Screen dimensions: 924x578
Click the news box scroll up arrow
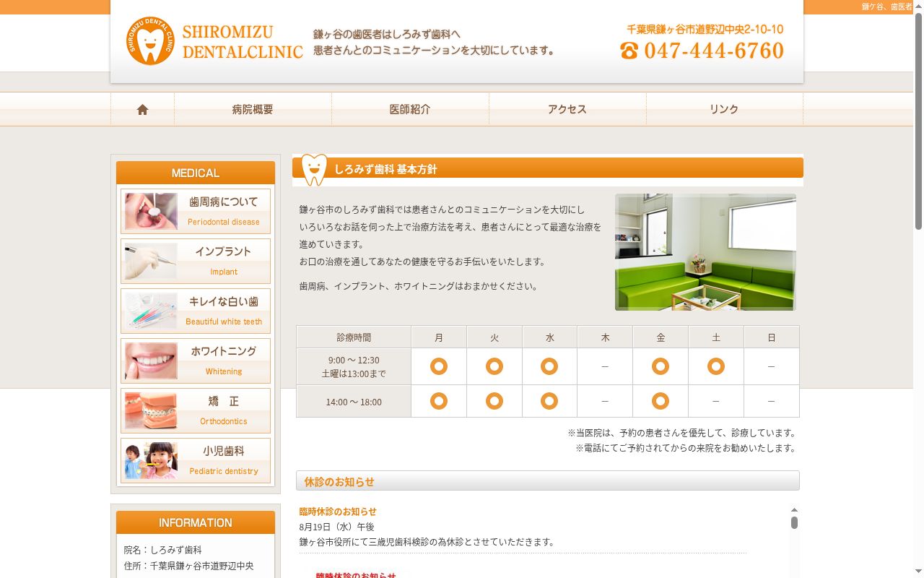tap(794, 510)
